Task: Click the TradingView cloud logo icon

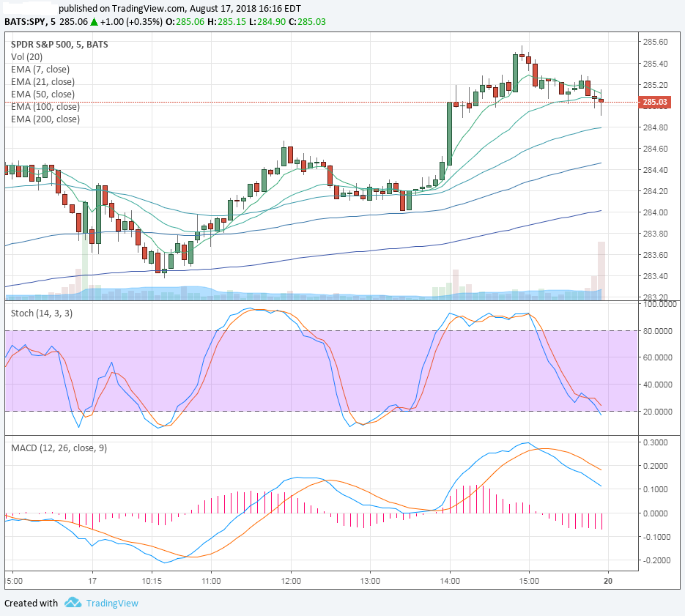Action: tap(73, 603)
